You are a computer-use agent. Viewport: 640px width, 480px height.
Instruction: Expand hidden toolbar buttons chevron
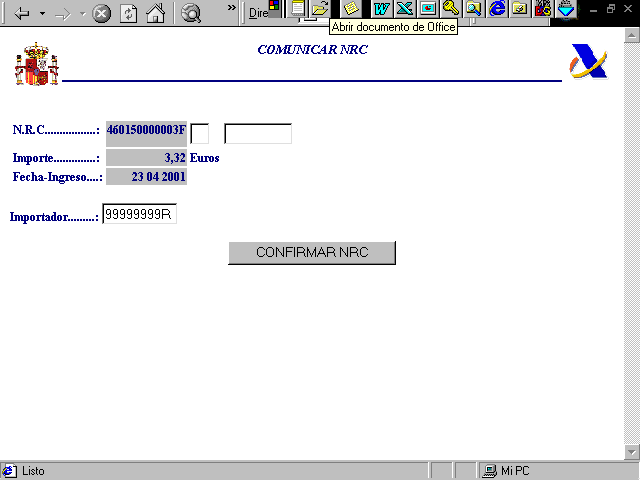coord(232,9)
